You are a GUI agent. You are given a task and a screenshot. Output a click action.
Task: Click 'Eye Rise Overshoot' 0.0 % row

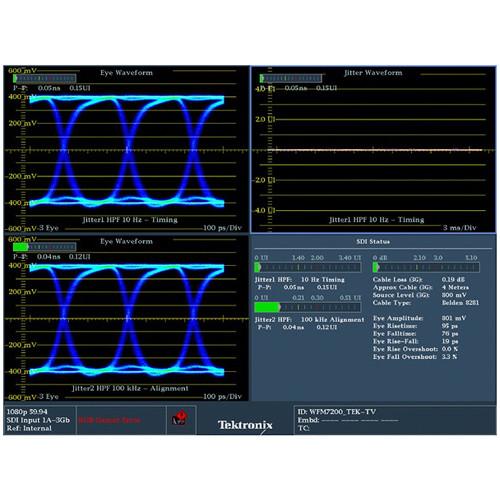coord(415,349)
